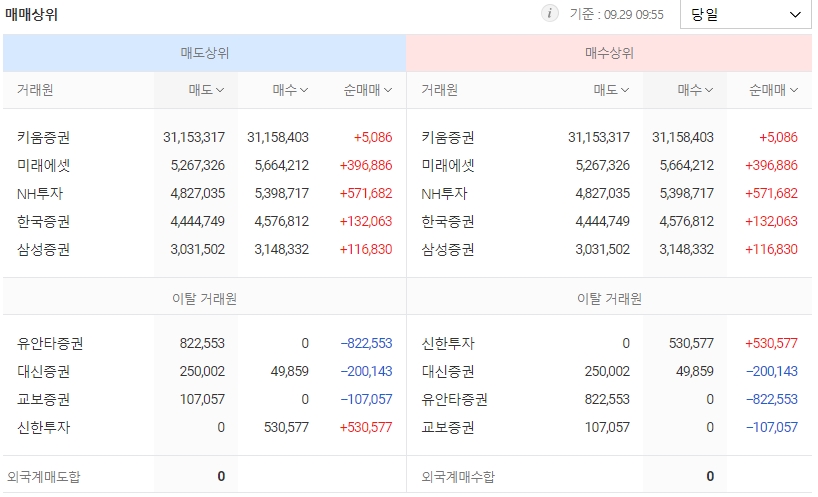Select 신한투자 in left 이탈 거래원 list

pyautogui.click(x=43, y=428)
